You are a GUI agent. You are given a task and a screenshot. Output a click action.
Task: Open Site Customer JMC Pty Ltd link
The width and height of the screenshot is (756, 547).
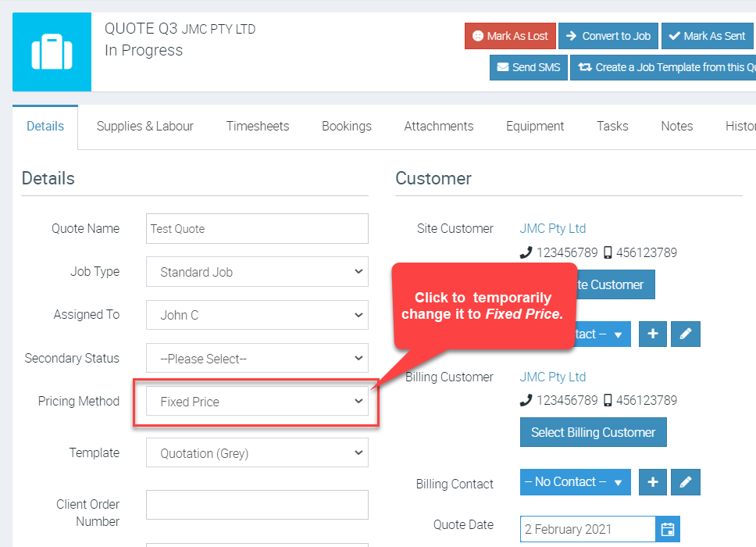[552, 228]
